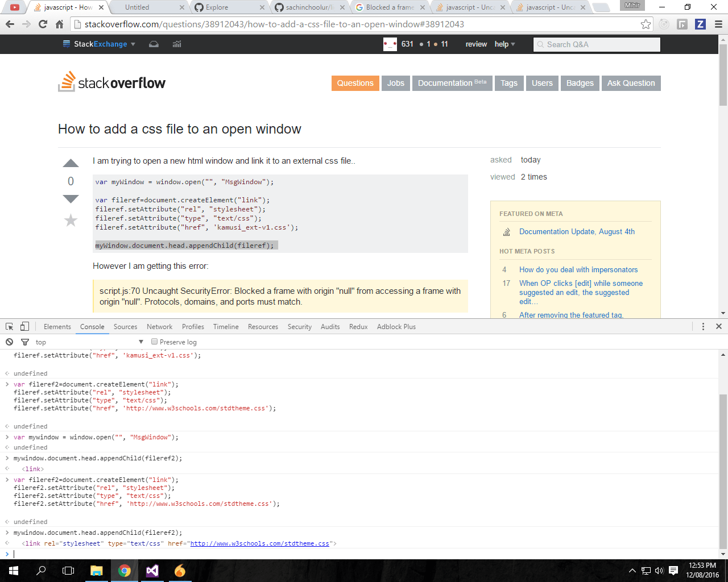
Task: Open help dropdown in top bar
Action: coord(504,44)
